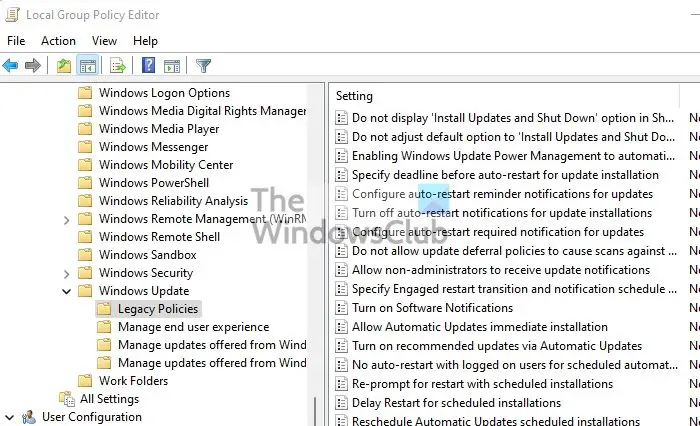Select Specify Engaged restart transition setting

click(514, 289)
